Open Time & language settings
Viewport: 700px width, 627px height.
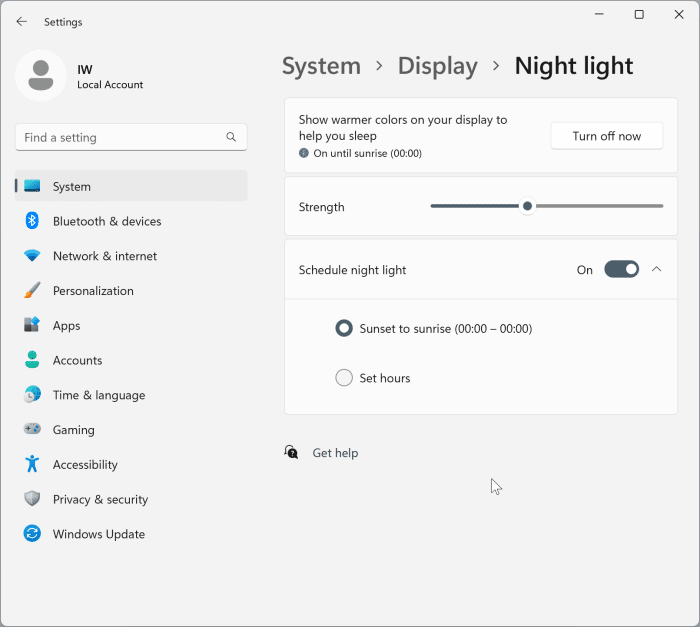click(99, 395)
